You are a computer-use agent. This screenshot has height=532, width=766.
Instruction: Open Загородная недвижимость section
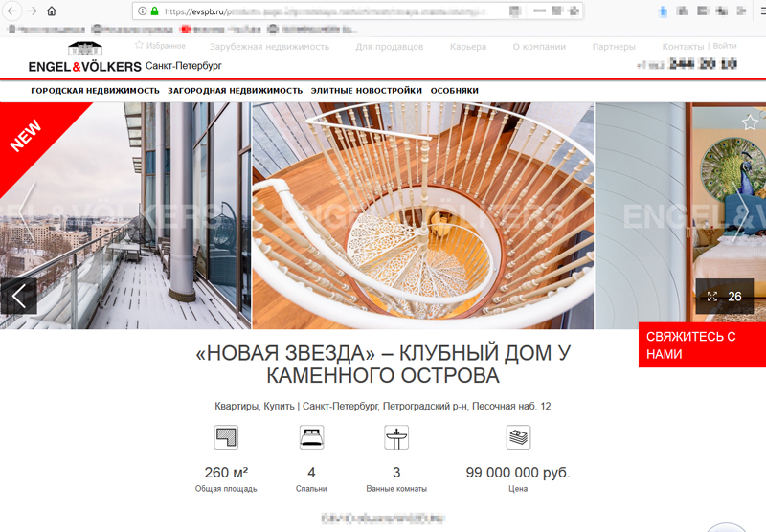(x=235, y=91)
